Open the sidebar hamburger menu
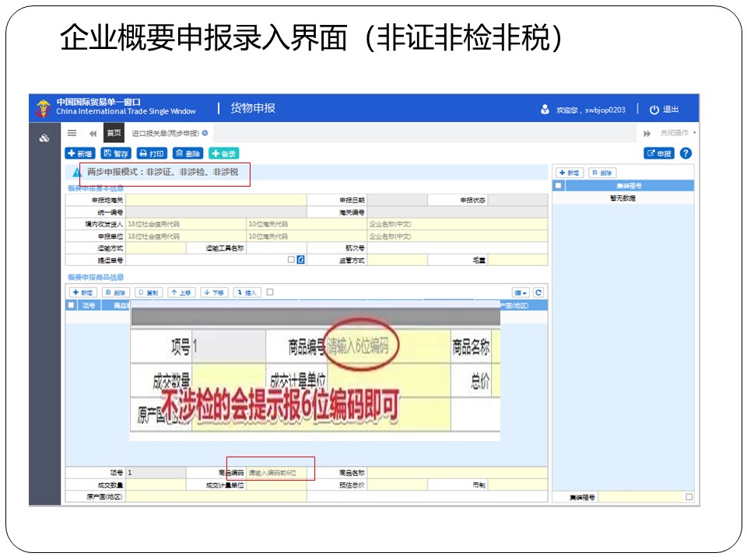 [72, 133]
